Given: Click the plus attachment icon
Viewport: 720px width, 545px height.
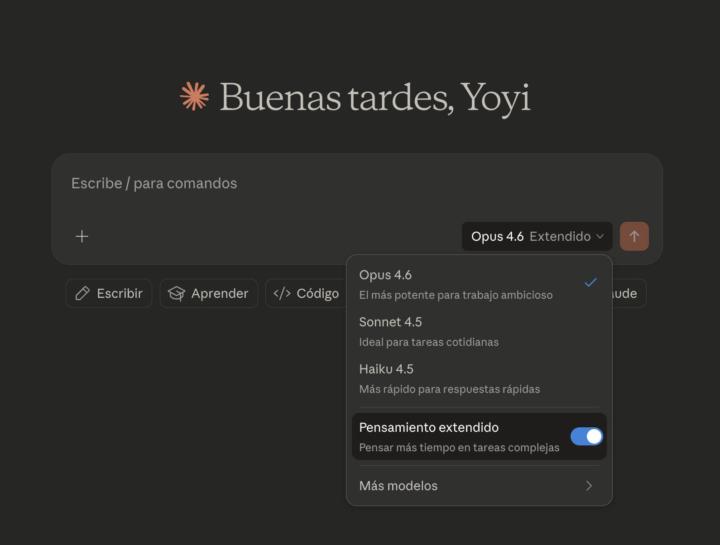Looking at the screenshot, I should point(82,236).
